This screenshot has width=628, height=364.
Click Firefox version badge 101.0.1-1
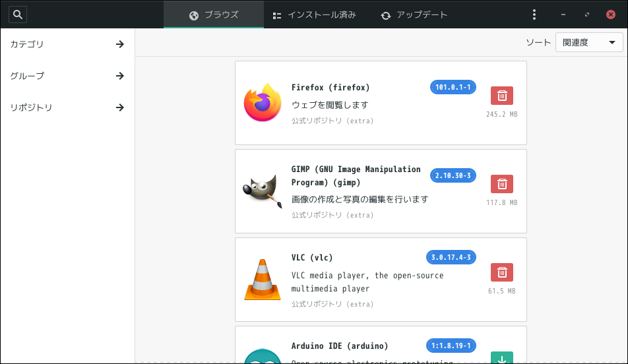[453, 87]
